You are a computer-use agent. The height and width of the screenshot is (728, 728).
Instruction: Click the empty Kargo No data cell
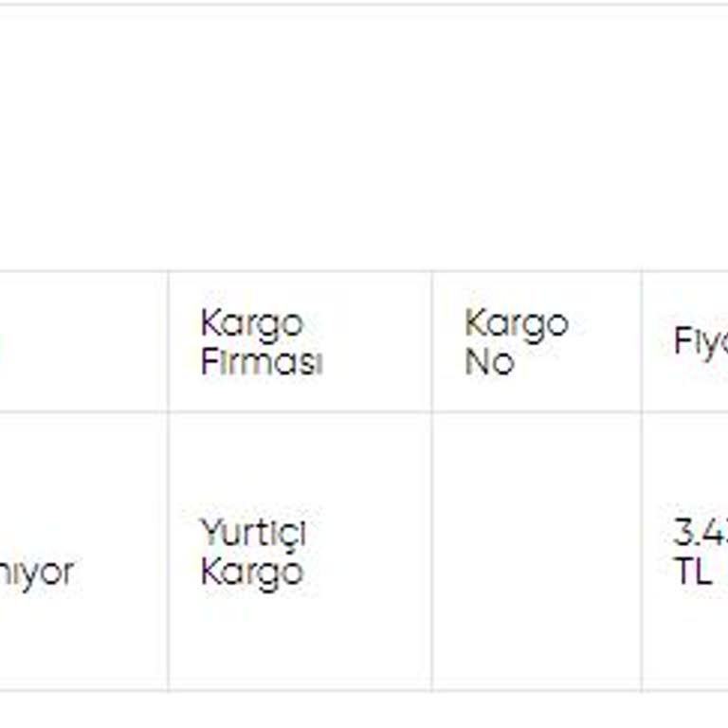click(x=537, y=552)
